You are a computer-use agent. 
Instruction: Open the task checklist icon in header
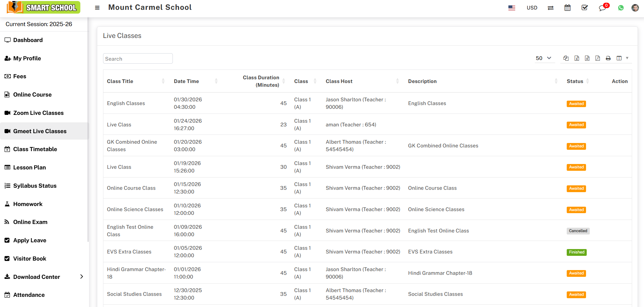(585, 8)
